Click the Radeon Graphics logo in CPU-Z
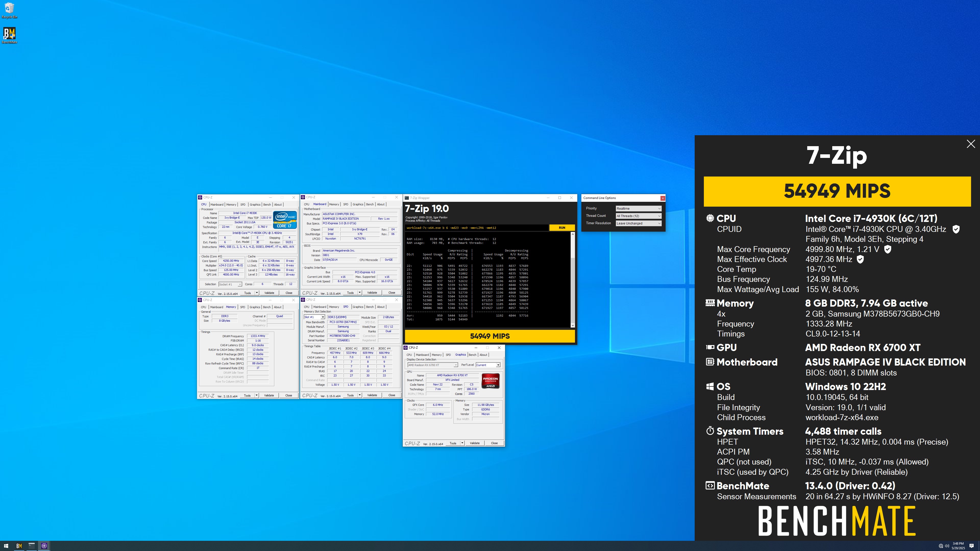980x551 pixels. click(x=490, y=381)
